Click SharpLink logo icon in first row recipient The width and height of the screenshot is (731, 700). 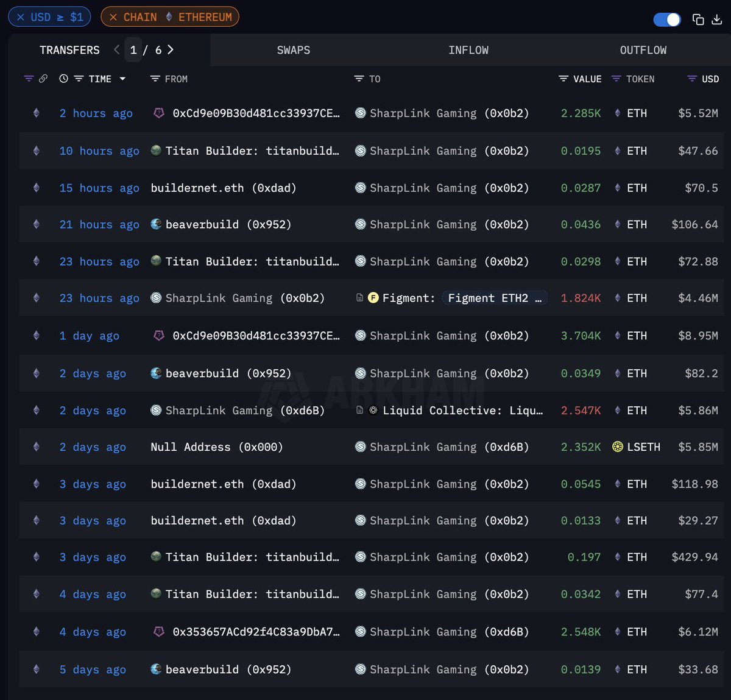(x=361, y=113)
